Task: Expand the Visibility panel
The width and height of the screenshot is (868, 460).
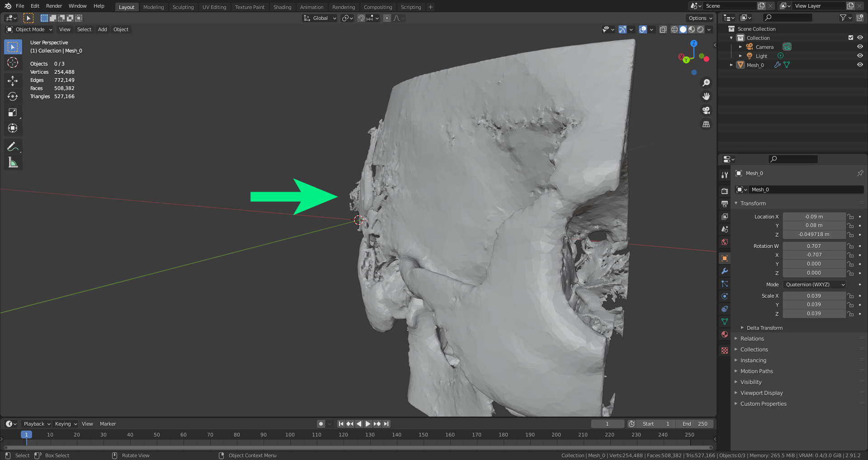Action: (x=750, y=382)
